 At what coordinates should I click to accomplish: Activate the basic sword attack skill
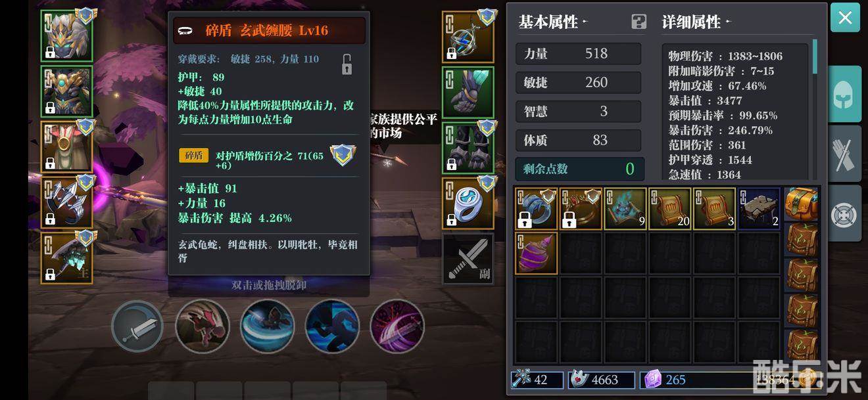137,326
